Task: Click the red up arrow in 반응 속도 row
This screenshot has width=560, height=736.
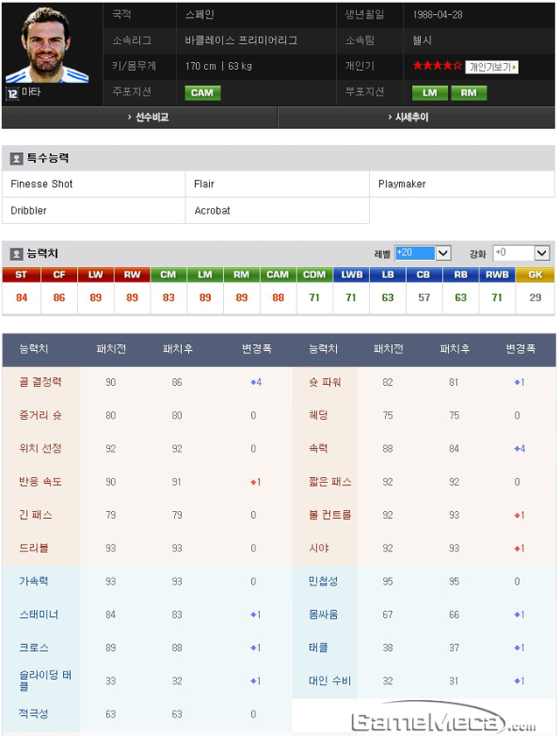Action: (x=253, y=482)
